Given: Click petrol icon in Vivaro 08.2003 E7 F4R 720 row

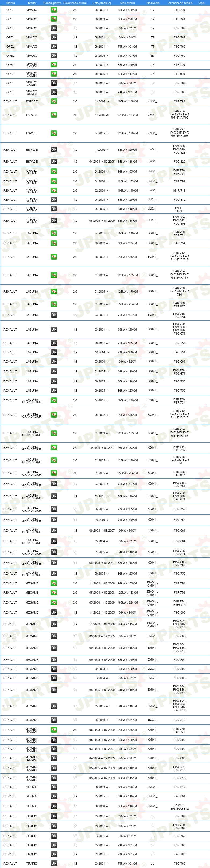Looking at the screenshot, I should 54,19.
